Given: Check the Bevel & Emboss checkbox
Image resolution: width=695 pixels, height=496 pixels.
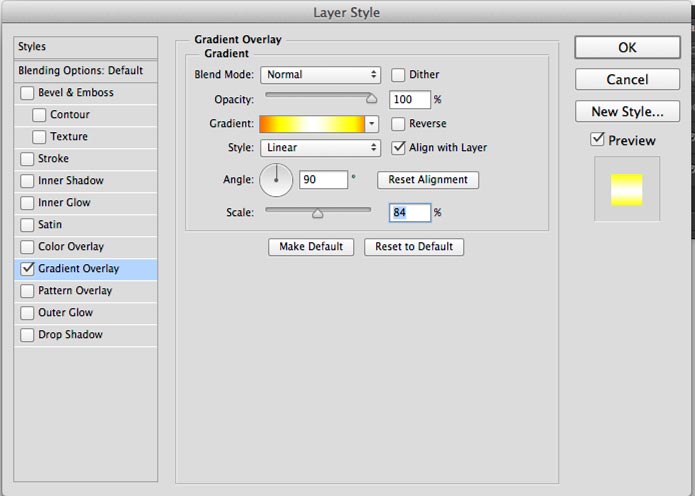Looking at the screenshot, I should tap(27, 93).
